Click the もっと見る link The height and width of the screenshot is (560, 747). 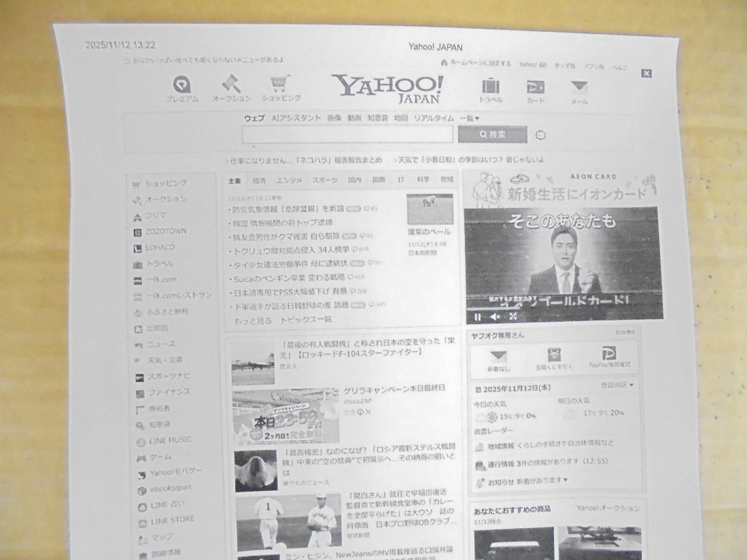pos(253,320)
